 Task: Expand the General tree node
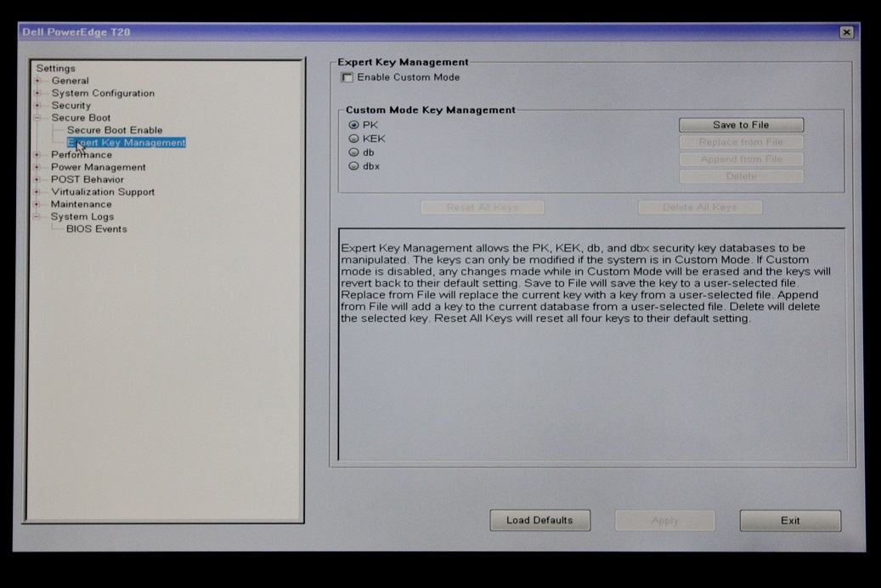point(37,81)
